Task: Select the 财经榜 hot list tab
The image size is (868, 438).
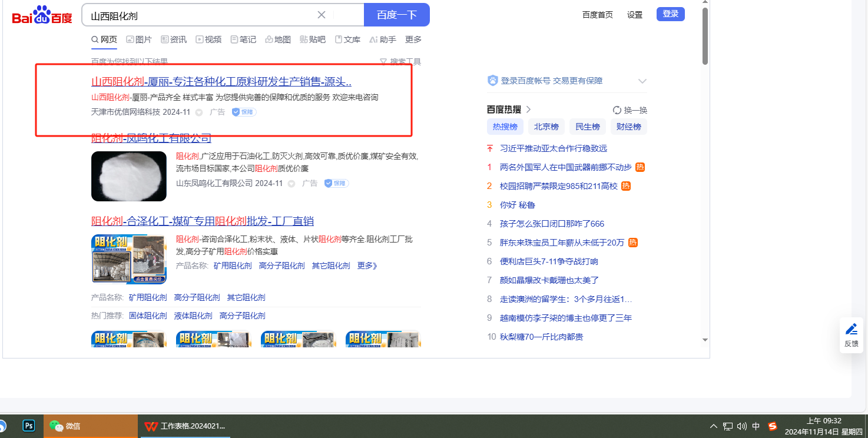Action: tap(628, 127)
